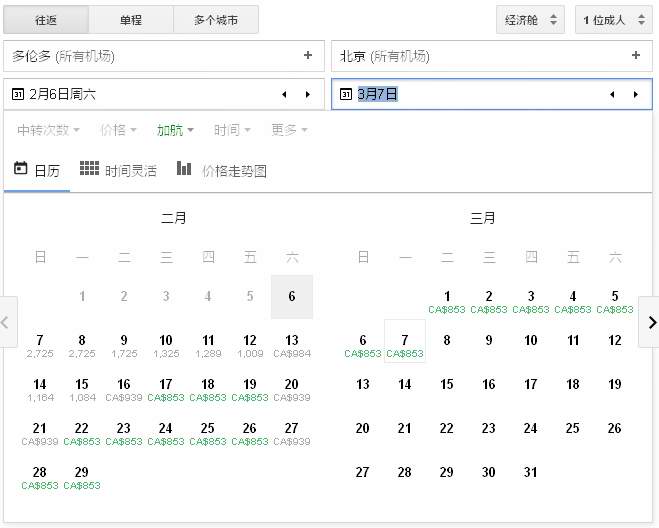The height and width of the screenshot is (528, 659).
Task: Click next-day arrow for the 3月7日 return date
Action: click(635, 94)
